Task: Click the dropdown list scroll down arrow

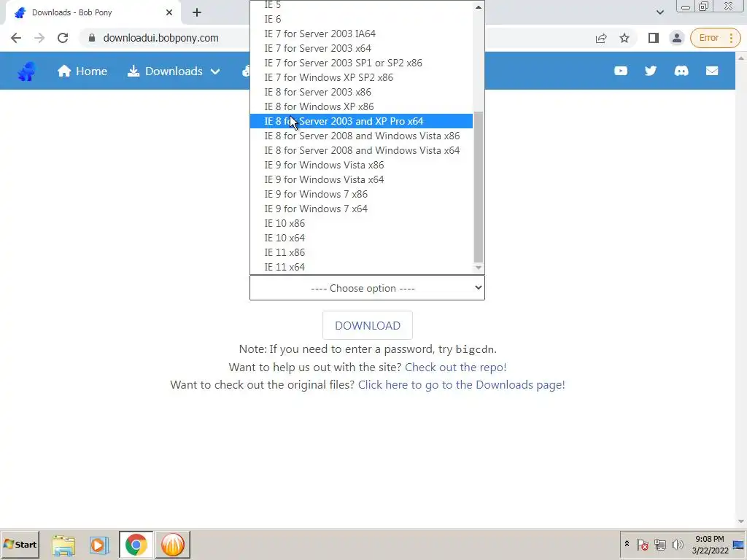Action: point(479,268)
